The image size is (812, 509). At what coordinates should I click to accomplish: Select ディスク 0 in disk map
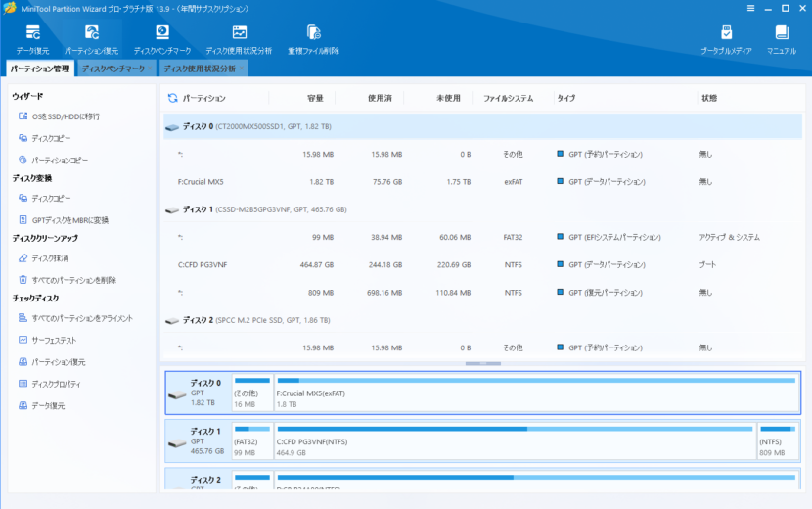199,393
